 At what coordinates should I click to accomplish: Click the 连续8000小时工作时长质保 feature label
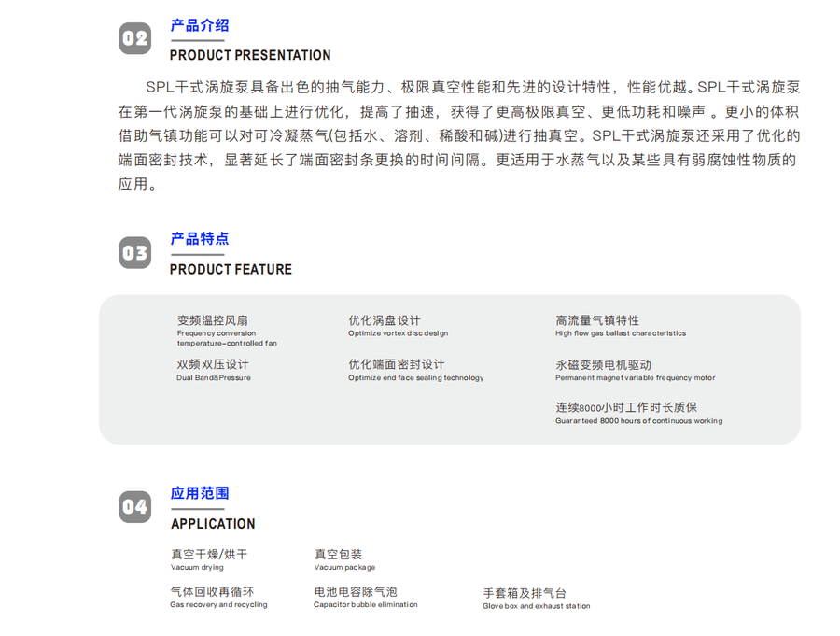(x=626, y=407)
